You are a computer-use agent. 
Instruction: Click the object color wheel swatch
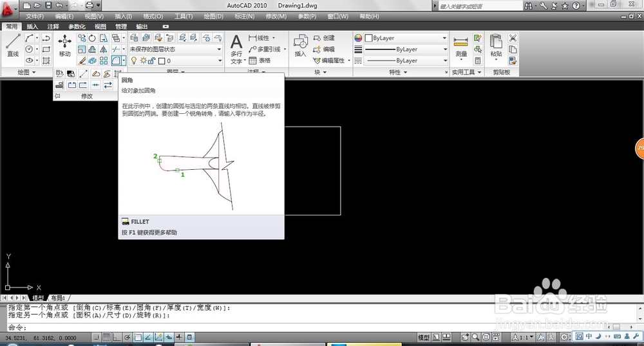coord(358,38)
